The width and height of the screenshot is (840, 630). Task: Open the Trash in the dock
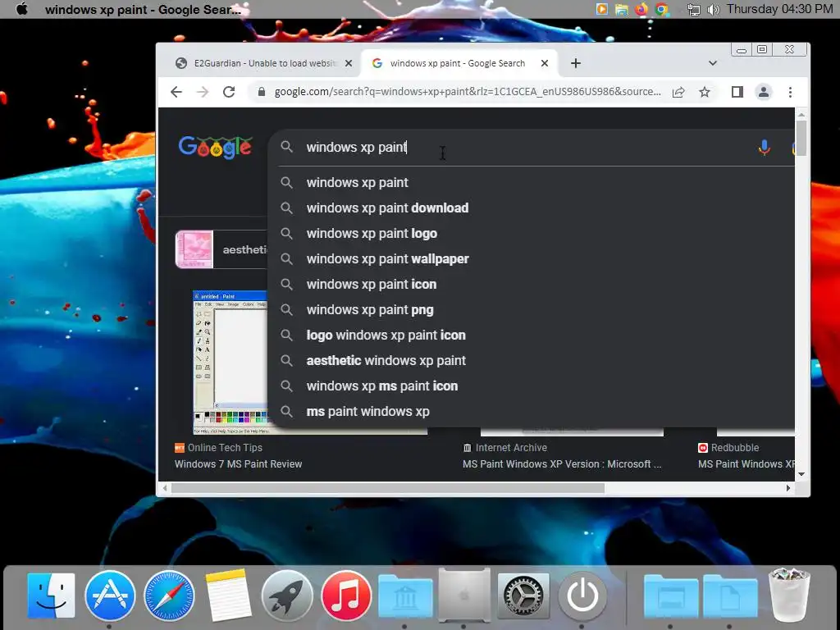(x=789, y=595)
